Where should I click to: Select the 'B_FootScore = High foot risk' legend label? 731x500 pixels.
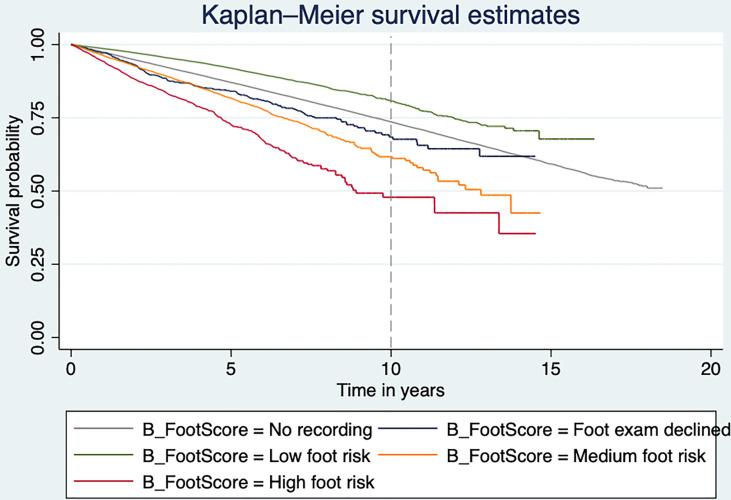click(x=260, y=481)
